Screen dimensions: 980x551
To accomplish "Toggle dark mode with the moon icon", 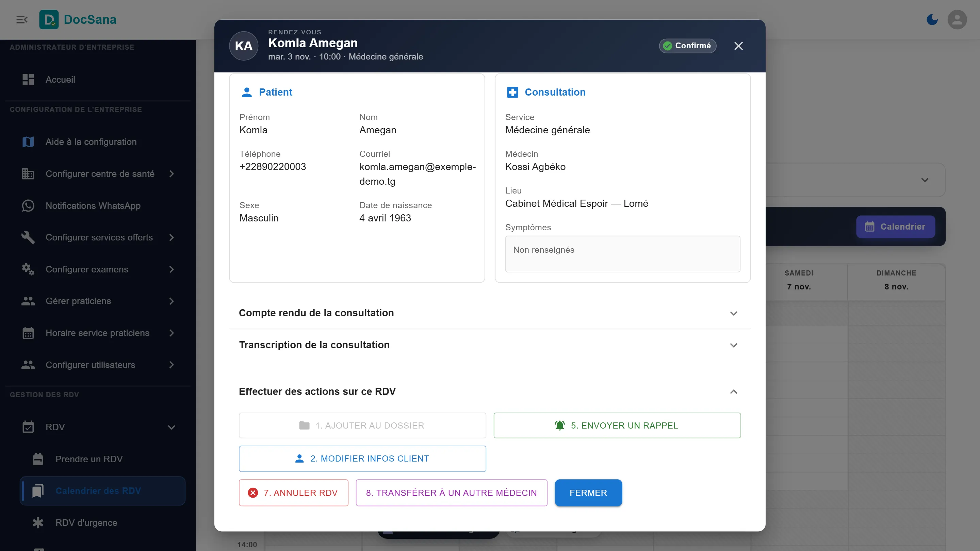I will 932,19.
